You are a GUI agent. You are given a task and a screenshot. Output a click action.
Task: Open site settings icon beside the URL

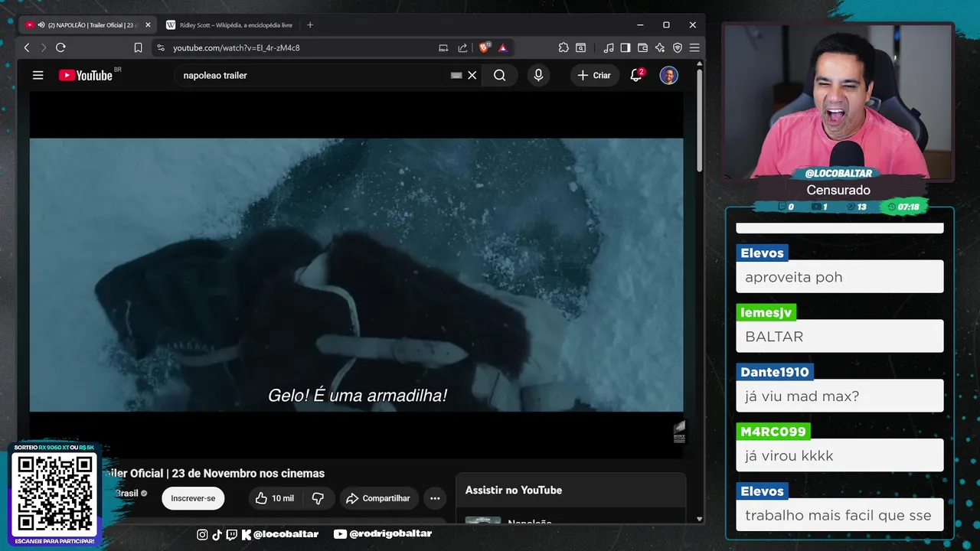click(161, 47)
